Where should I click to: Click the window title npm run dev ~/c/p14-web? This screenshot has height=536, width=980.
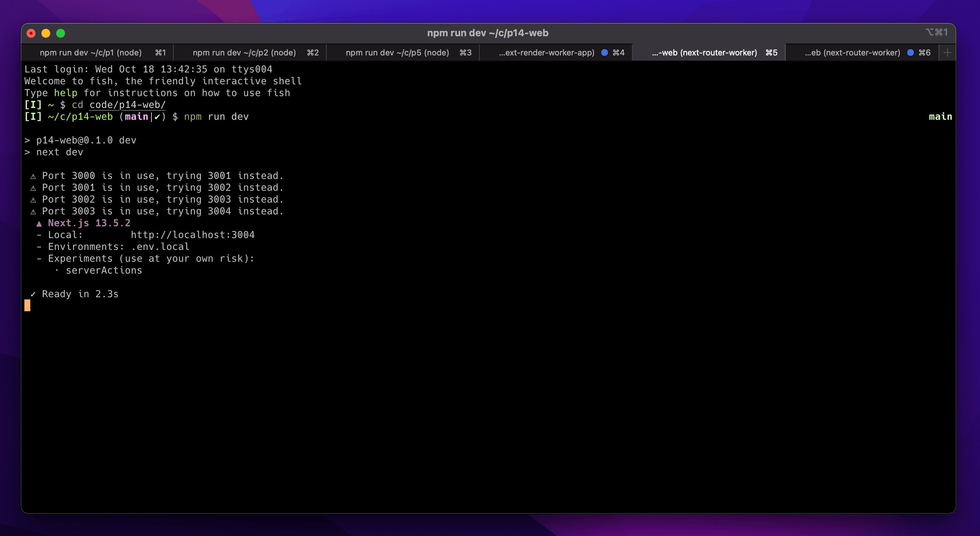[x=488, y=33]
